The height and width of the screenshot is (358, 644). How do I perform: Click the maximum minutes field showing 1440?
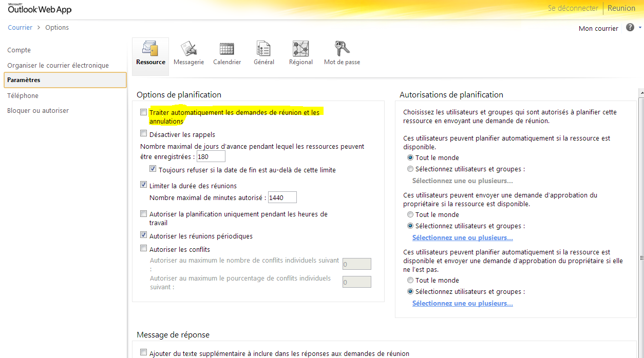(x=282, y=197)
